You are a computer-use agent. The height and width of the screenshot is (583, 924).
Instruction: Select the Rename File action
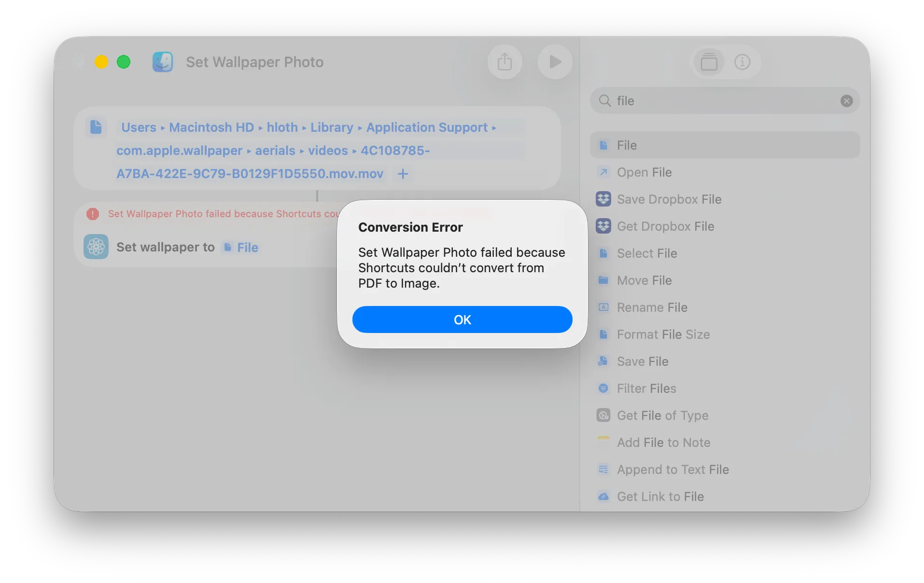(725, 307)
